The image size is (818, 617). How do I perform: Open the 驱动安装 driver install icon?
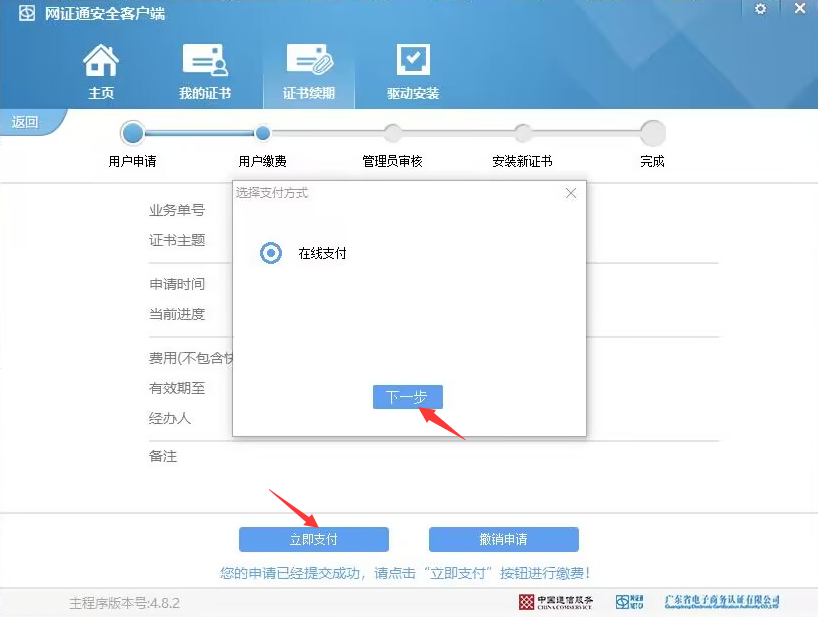click(412, 62)
